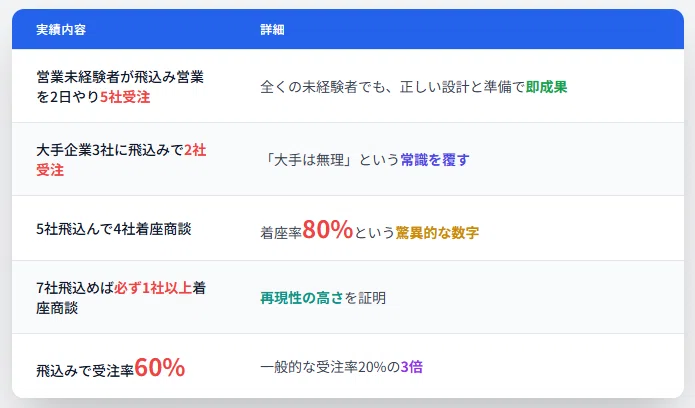This screenshot has width=695, height=408.
Task: Click the 「大手は無理」 quoted phrase
Action: click(309, 160)
